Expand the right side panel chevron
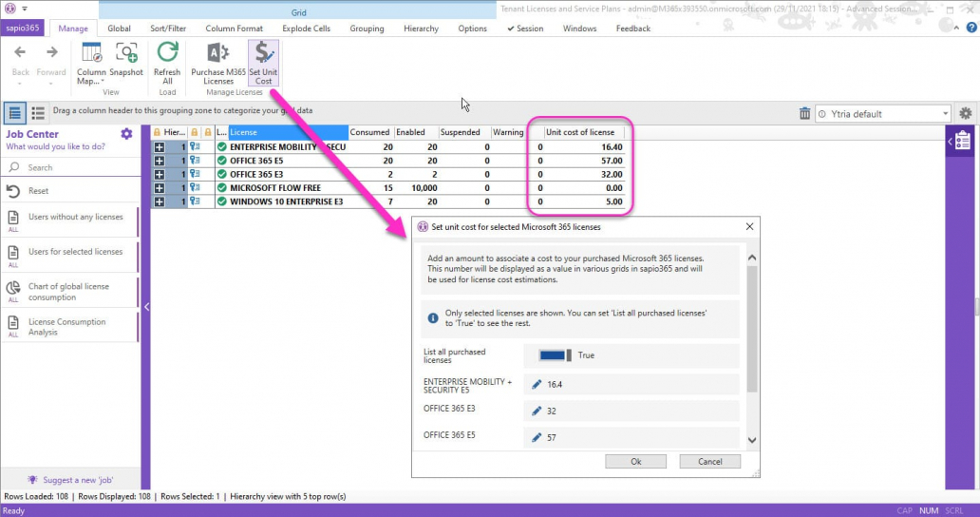Screen dimensions: 980x517 pyautogui.click(x=950, y=142)
